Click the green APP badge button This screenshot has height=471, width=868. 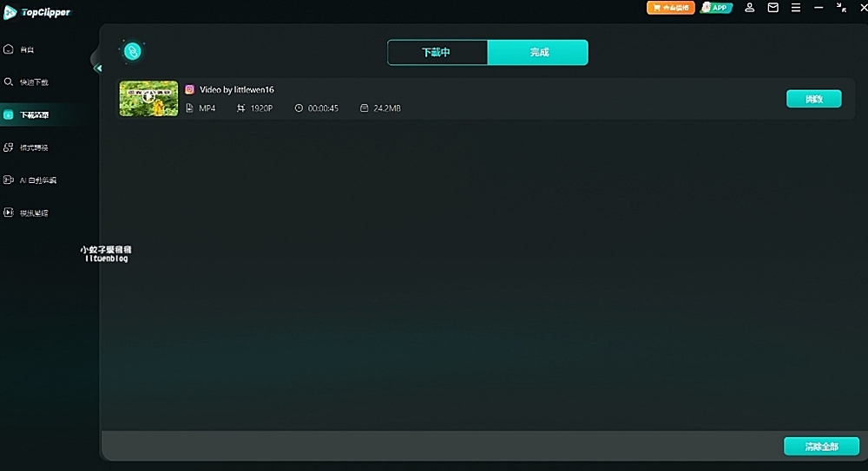[716, 8]
